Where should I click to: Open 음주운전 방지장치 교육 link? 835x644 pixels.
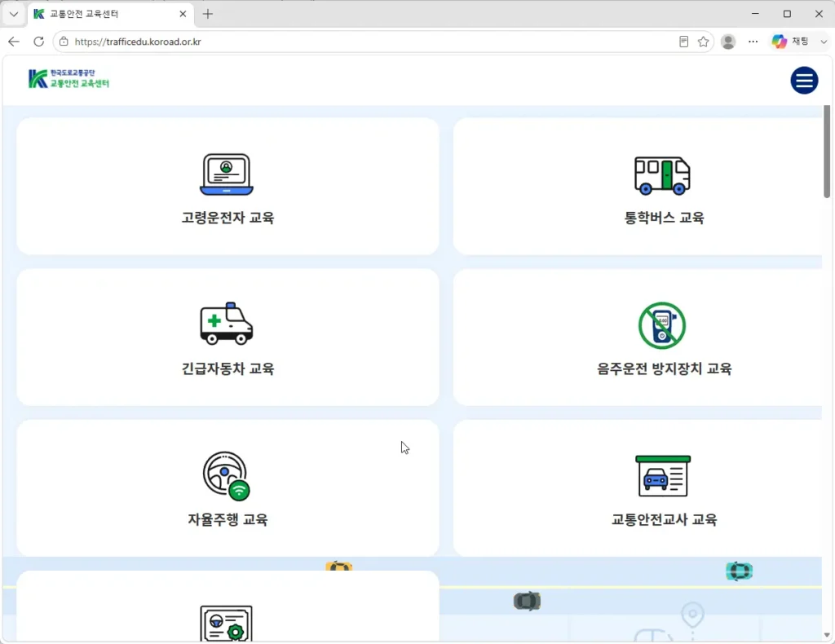point(664,368)
